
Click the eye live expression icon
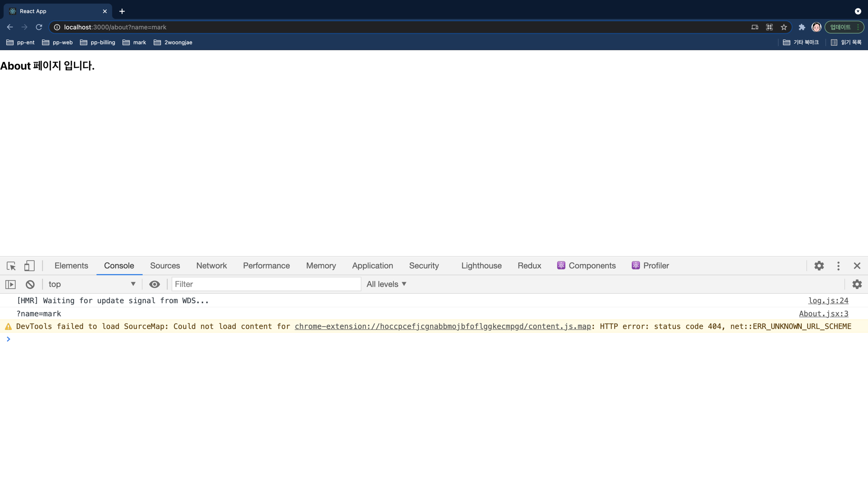coord(154,284)
